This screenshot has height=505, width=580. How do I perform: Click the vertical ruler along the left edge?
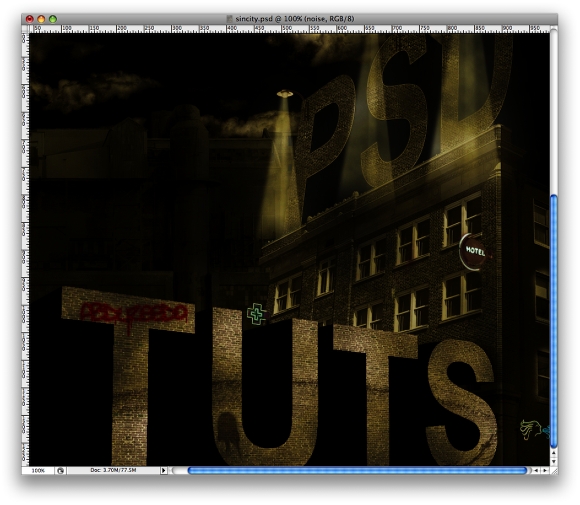pyautogui.click(x=25, y=249)
